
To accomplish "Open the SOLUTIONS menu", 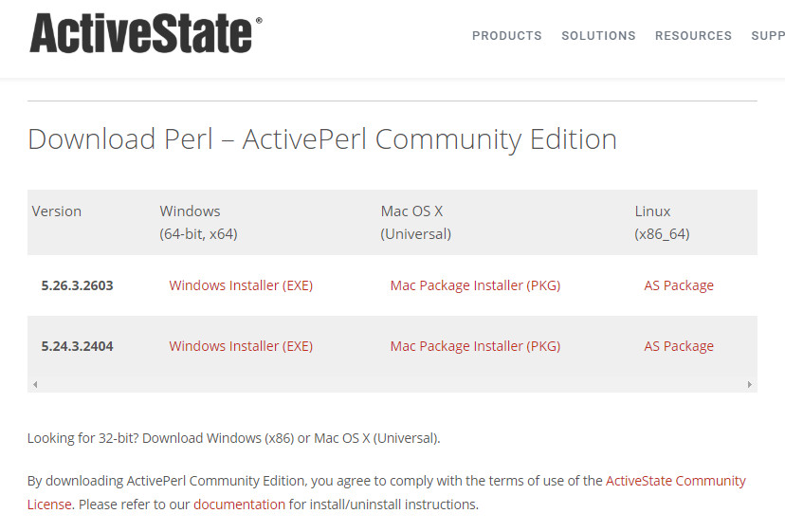I will coord(598,36).
